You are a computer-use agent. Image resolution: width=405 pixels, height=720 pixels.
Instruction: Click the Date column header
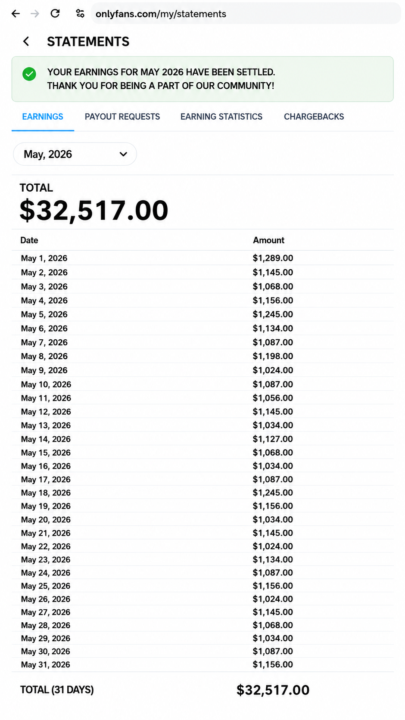click(29, 240)
